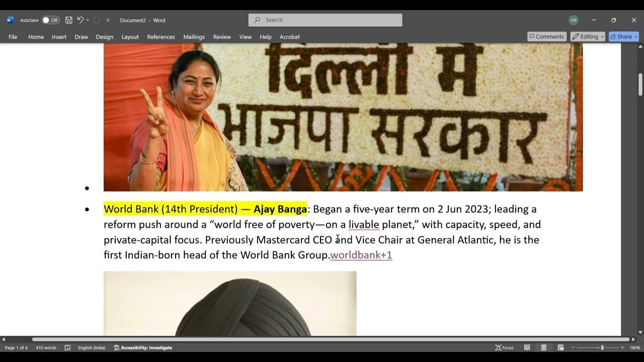Enable Focus mode in status bar

[x=505, y=348]
